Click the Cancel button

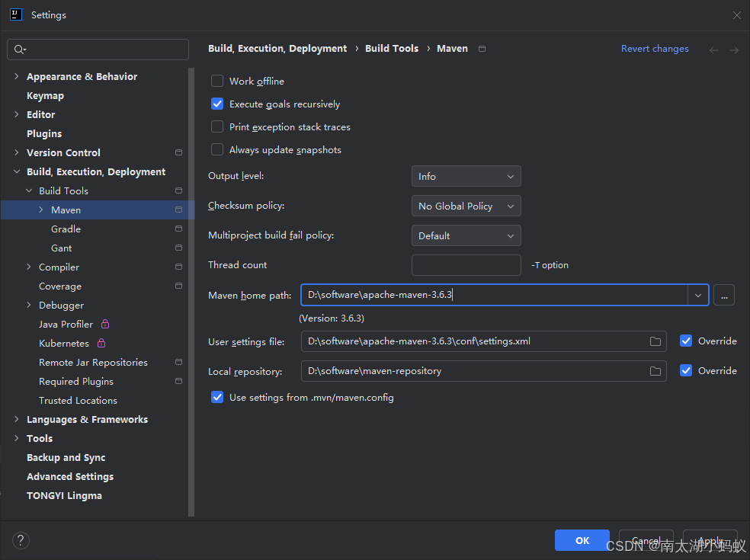point(646,540)
